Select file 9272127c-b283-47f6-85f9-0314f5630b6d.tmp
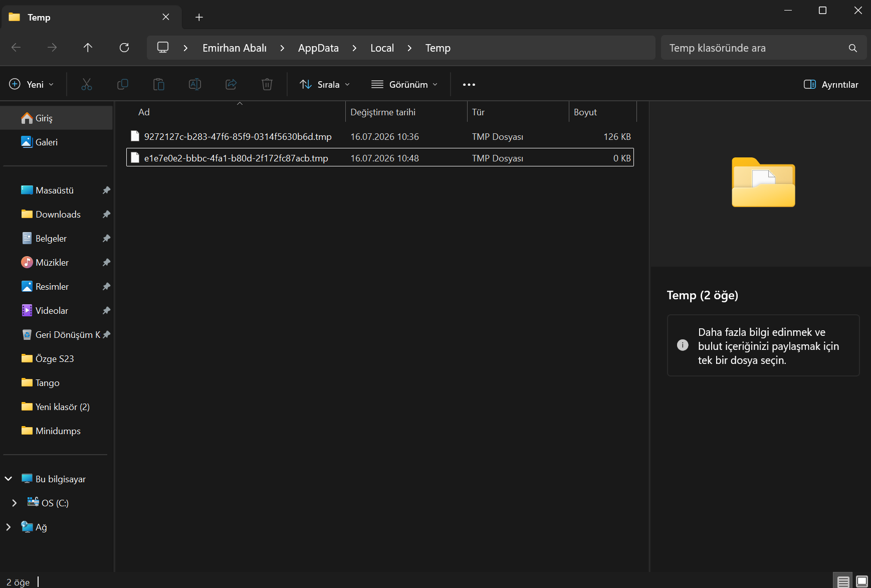 (x=380, y=136)
